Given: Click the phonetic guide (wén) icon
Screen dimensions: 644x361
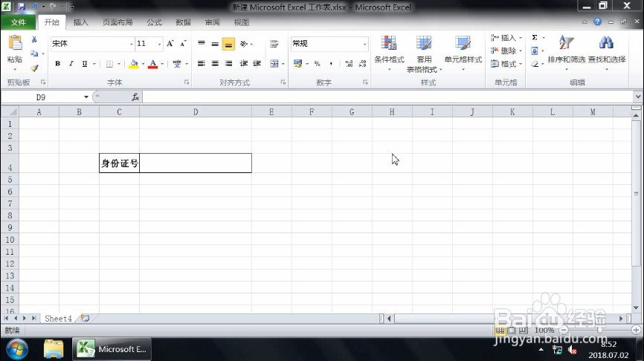Looking at the screenshot, I should point(177,64).
